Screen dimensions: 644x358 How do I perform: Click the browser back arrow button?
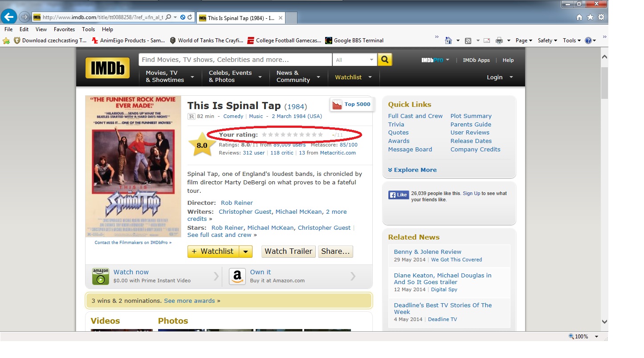click(x=9, y=17)
